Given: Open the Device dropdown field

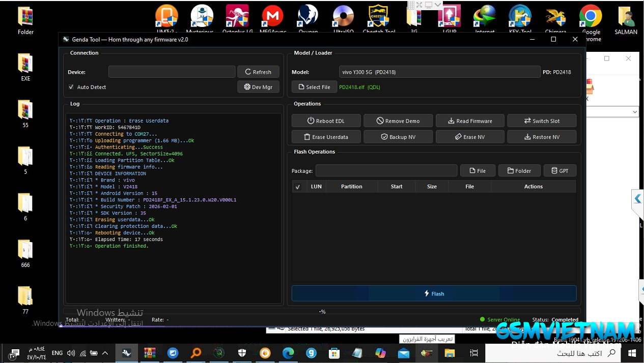Looking at the screenshot, I should coord(172,72).
